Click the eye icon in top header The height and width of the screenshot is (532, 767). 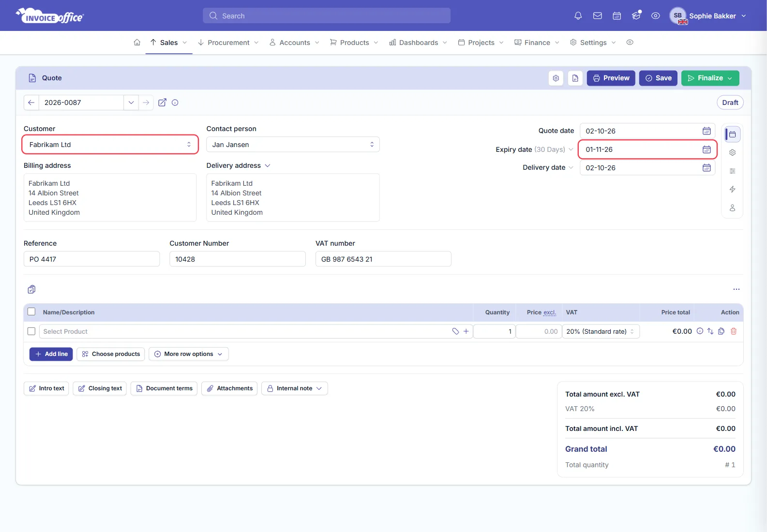coord(655,16)
